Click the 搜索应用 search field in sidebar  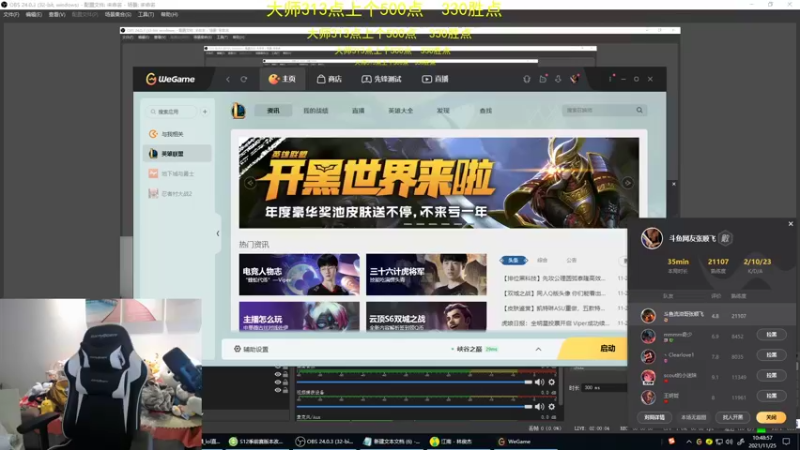pyautogui.click(x=172, y=111)
